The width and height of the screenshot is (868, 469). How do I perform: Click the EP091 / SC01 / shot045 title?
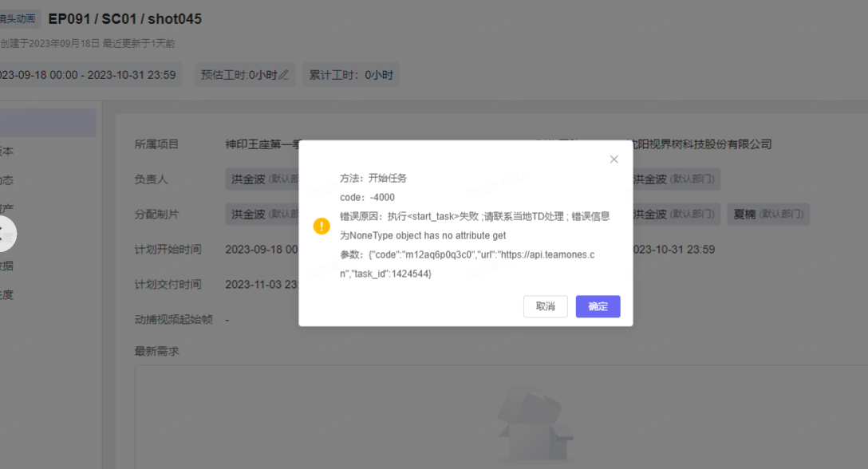pos(125,19)
